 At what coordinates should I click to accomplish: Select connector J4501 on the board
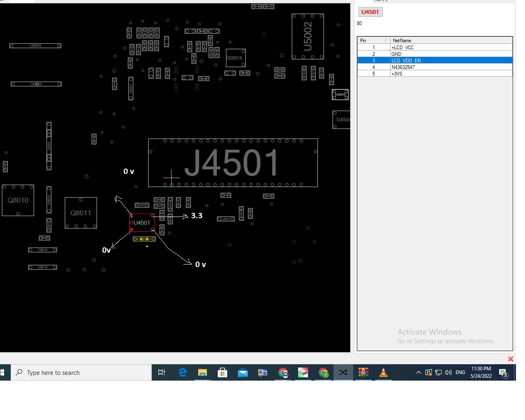(x=233, y=163)
